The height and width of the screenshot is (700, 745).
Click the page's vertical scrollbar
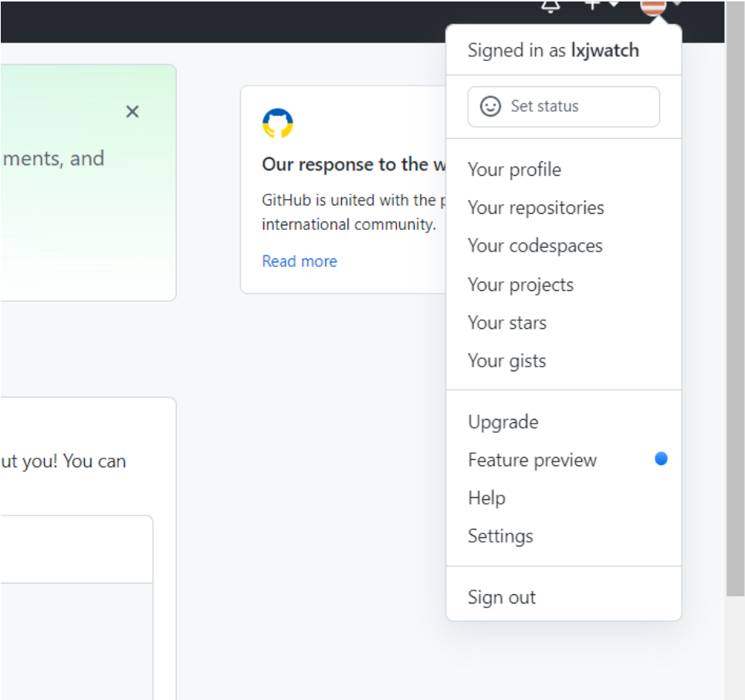tap(735, 309)
